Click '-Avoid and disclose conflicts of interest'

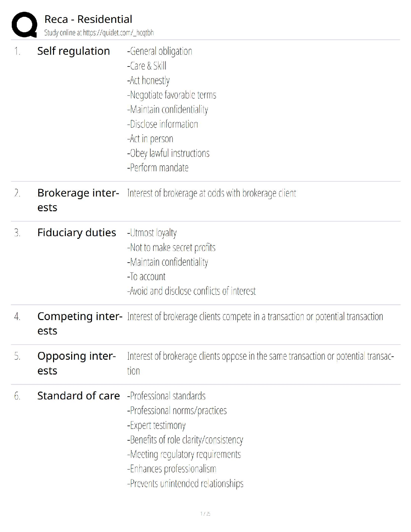(x=191, y=291)
